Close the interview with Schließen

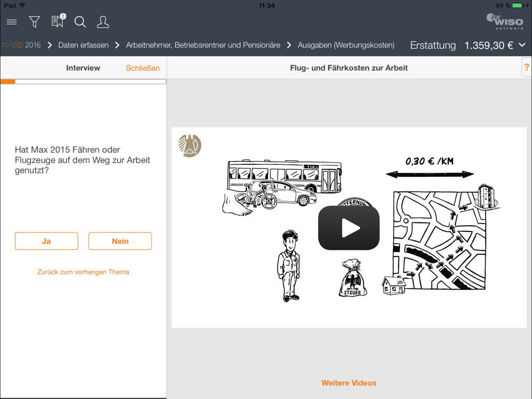(143, 68)
